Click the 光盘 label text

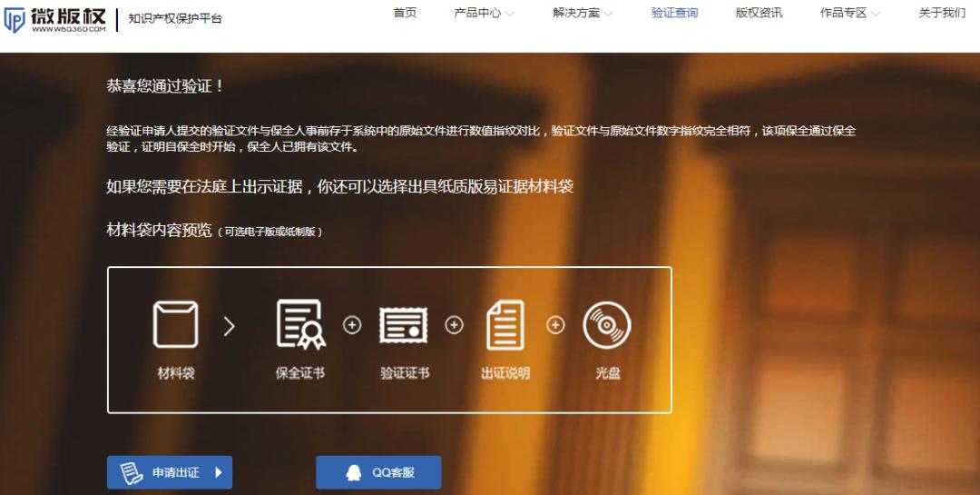tap(607, 373)
